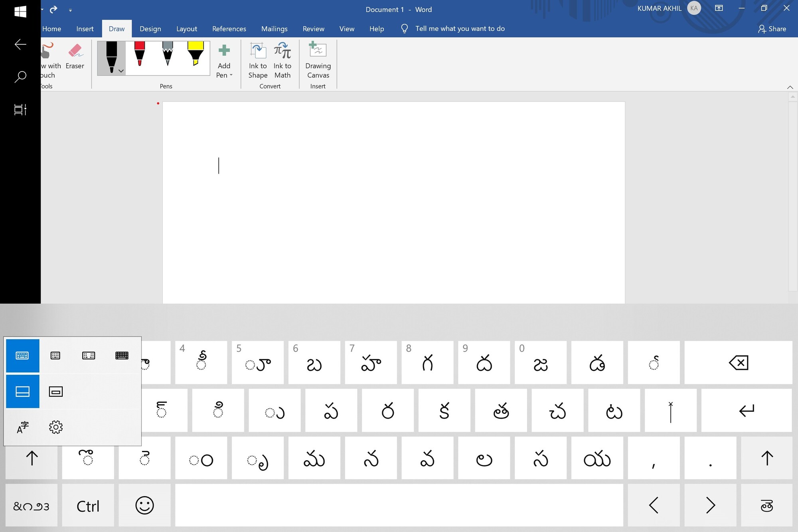This screenshot has width=798, height=532.
Task: Select the default touch keyboard layout
Action: 22,356
